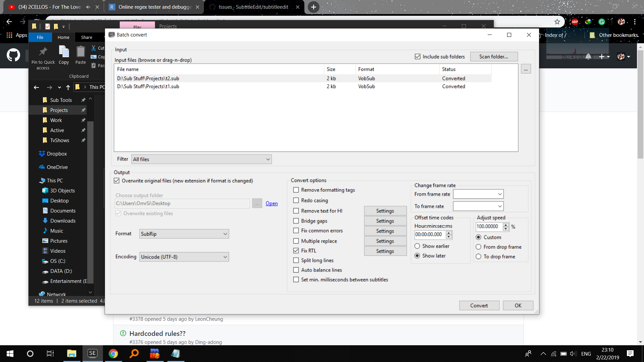The width and height of the screenshot is (644, 362).
Task: Open Google Chrome from the taskbar
Action: 113,353
